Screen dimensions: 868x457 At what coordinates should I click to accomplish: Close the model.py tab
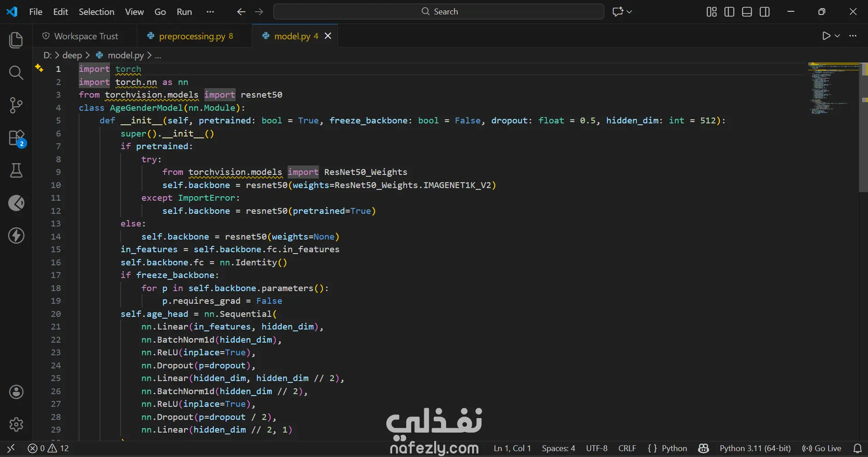point(328,36)
